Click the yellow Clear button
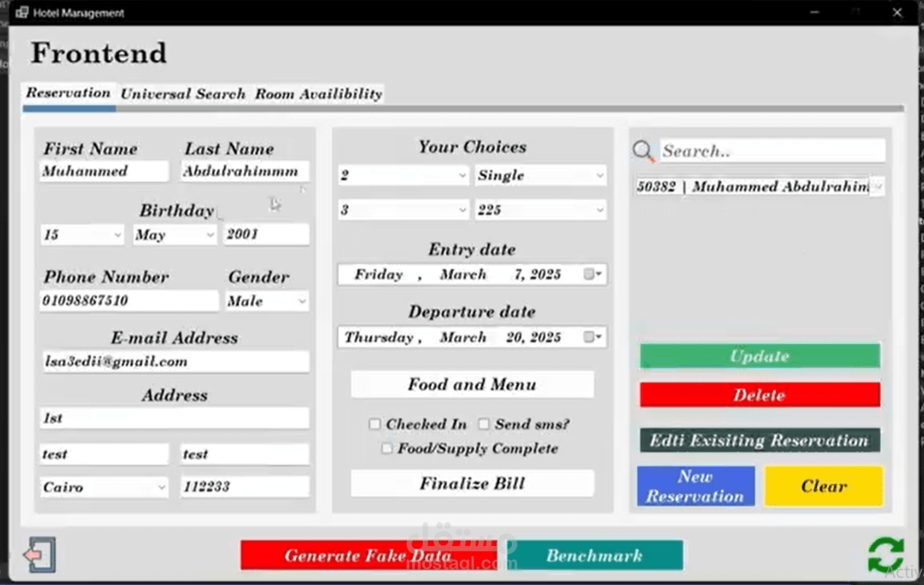The width and height of the screenshot is (924, 585). (x=824, y=486)
